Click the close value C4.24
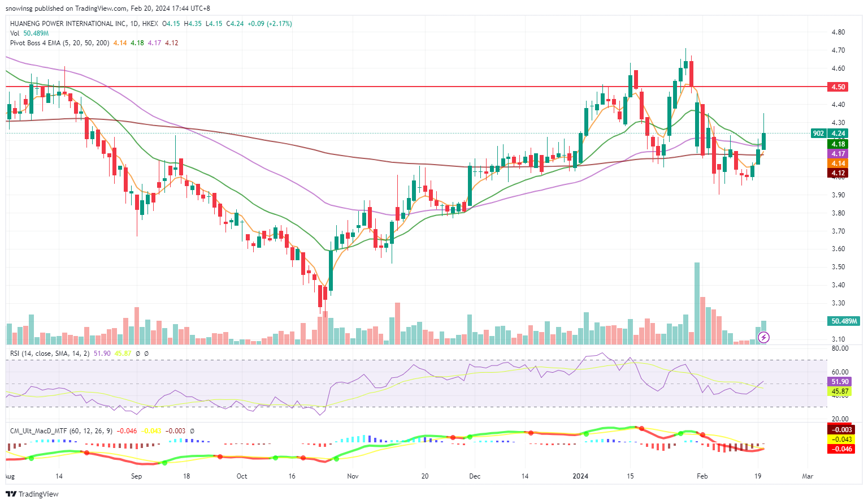Viewport: 868px width, 504px height. (235, 24)
